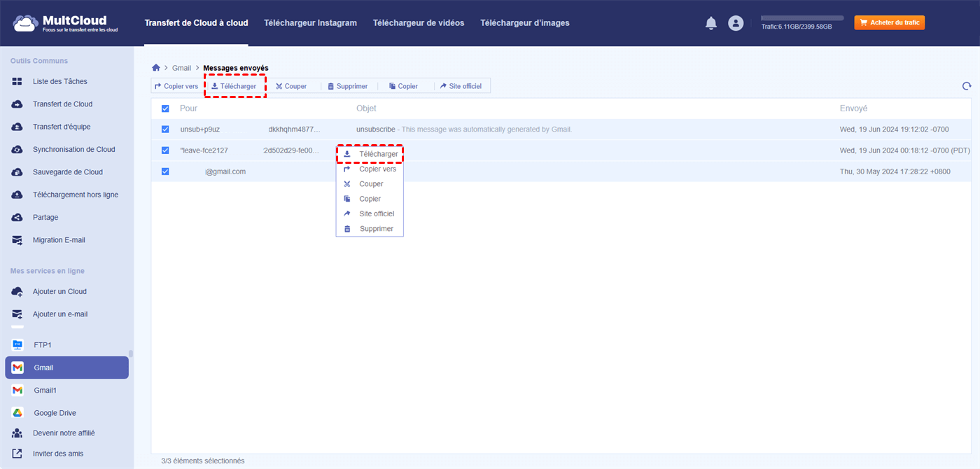980x469 pixels.
Task: Click the sidebar scrollbar handle
Action: [130, 353]
